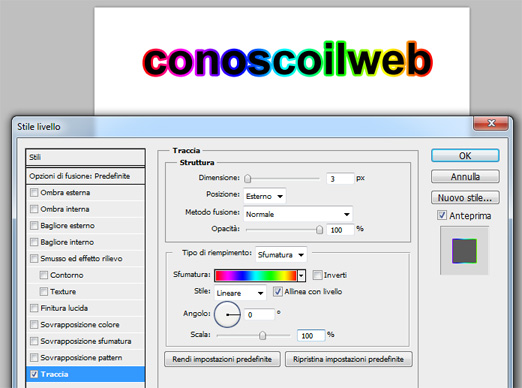This screenshot has width=522, height=388.
Task: Open the Posizione dropdown showing Esterno
Action: click(265, 196)
